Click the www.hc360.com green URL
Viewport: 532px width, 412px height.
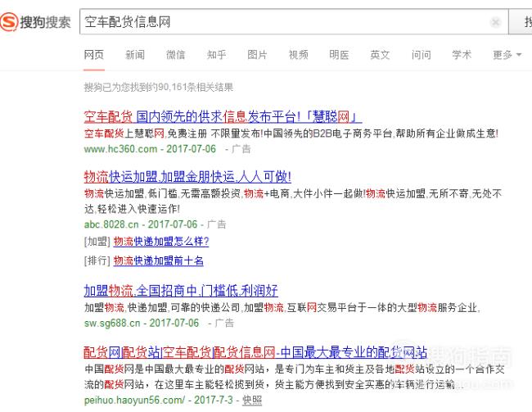coord(121,149)
